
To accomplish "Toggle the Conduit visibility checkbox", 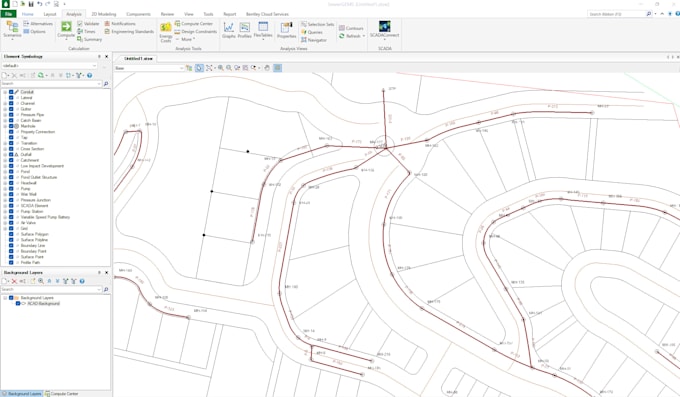I will pos(11,92).
